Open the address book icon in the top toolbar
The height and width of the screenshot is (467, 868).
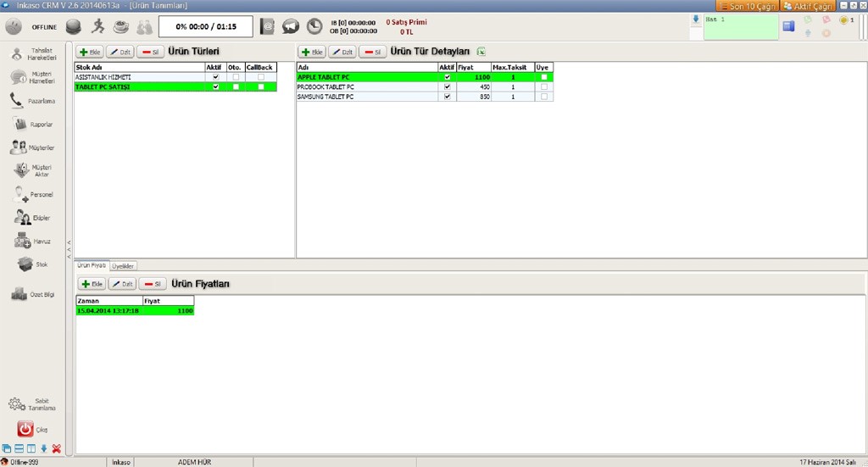[x=268, y=26]
